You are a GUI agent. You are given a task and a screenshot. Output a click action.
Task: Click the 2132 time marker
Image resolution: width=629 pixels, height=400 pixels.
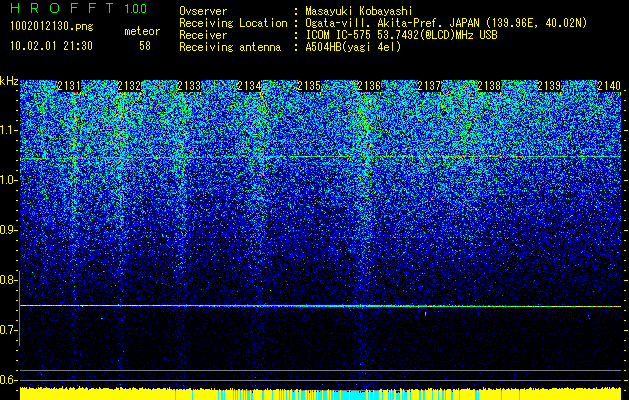129,86
